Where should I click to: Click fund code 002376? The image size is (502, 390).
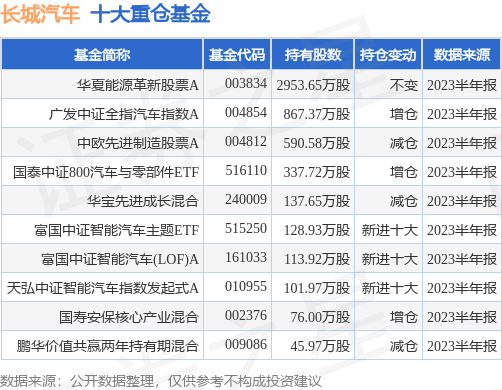coord(246,315)
